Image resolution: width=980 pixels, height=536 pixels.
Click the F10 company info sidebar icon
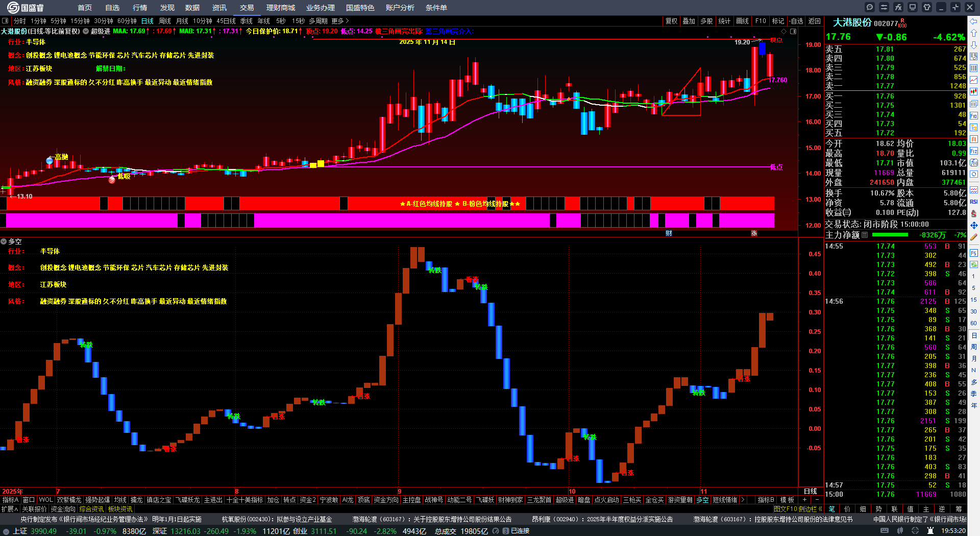[x=974, y=115]
